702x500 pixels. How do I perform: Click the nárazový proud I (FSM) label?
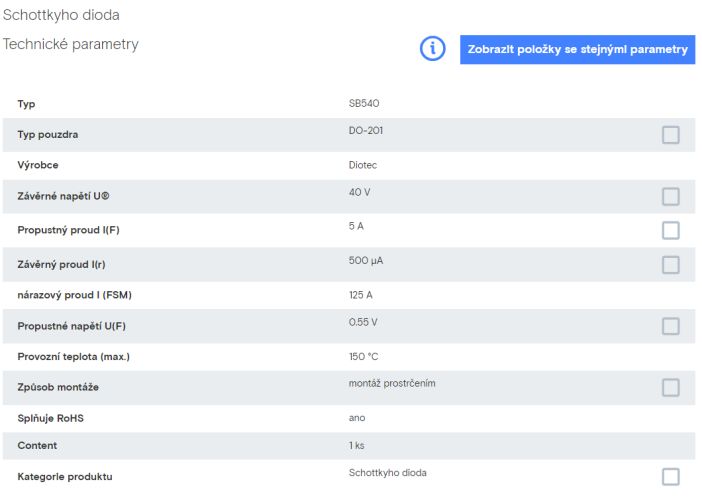pyautogui.click(x=75, y=295)
